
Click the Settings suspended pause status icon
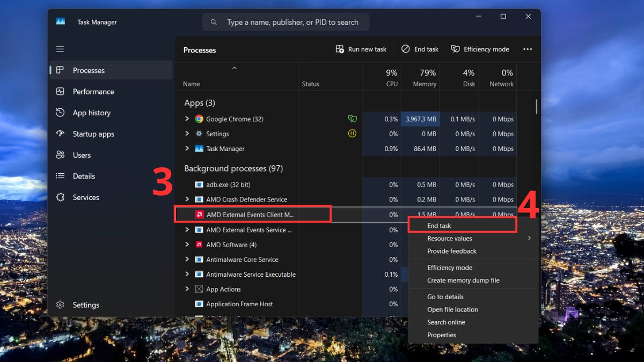click(x=352, y=134)
